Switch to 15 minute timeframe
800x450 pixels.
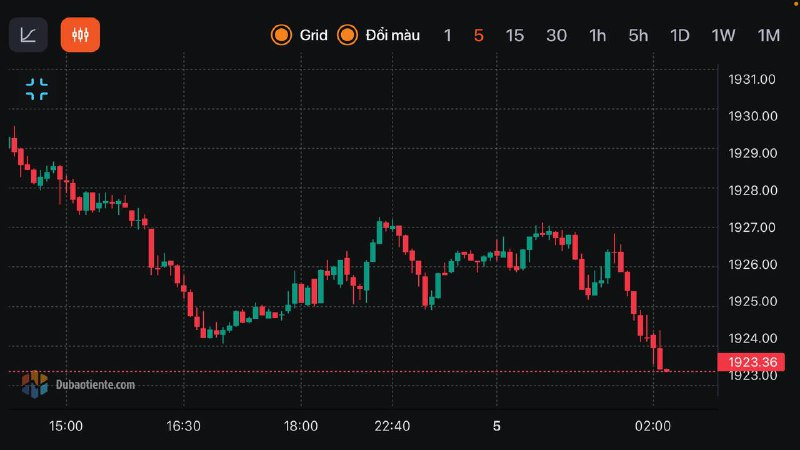tap(514, 35)
